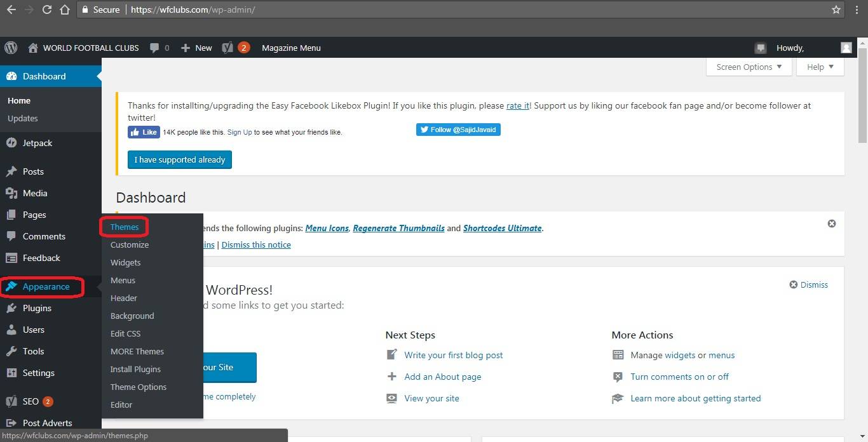Open Shortcodes Ultimate plugin link
The height and width of the screenshot is (442, 868).
pyautogui.click(x=503, y=228)
